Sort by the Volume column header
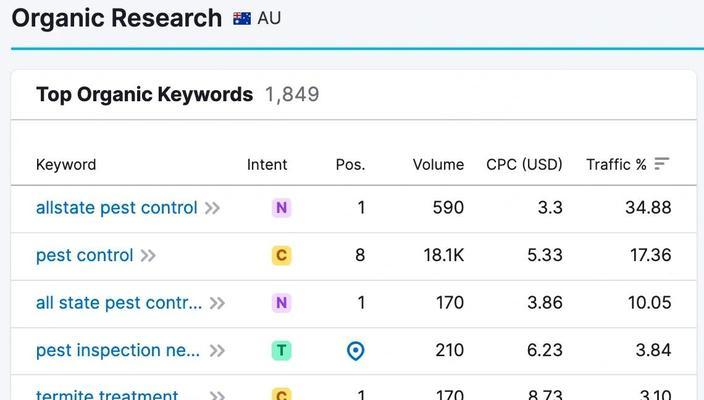This screenshot has height=400, width=704. pyautogui.click(x=438, y=164)
